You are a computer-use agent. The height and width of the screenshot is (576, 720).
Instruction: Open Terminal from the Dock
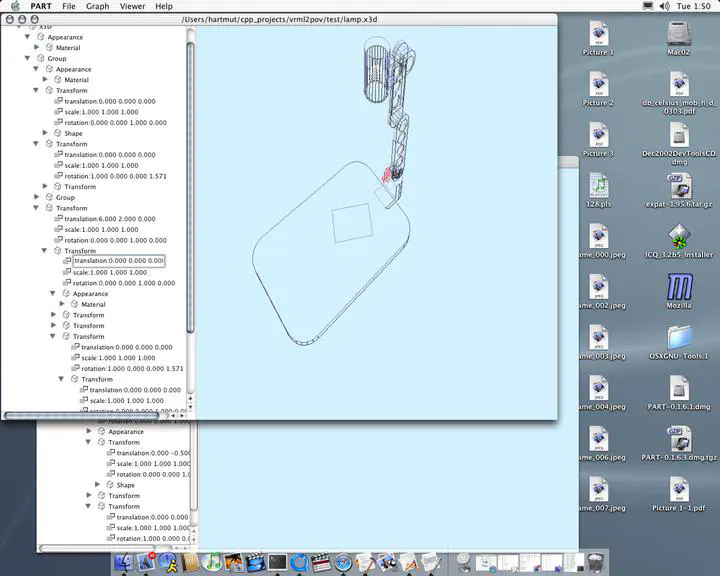click(x=277, y=563)
